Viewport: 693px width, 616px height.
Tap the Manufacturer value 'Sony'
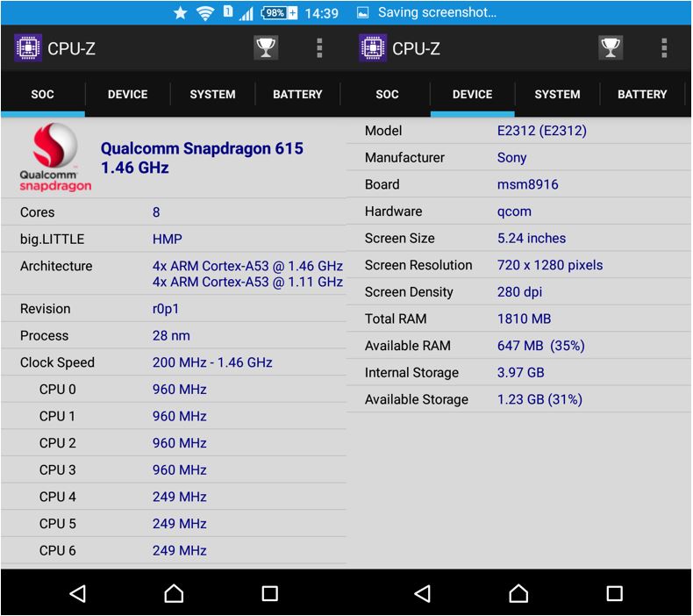pyautogui.click(x=511, y=158)
